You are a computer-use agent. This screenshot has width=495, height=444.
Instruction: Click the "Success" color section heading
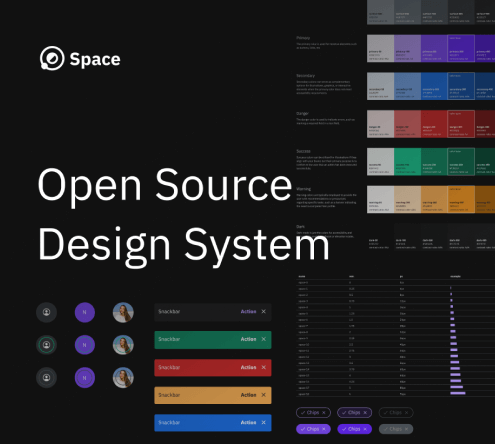[303, 151]
